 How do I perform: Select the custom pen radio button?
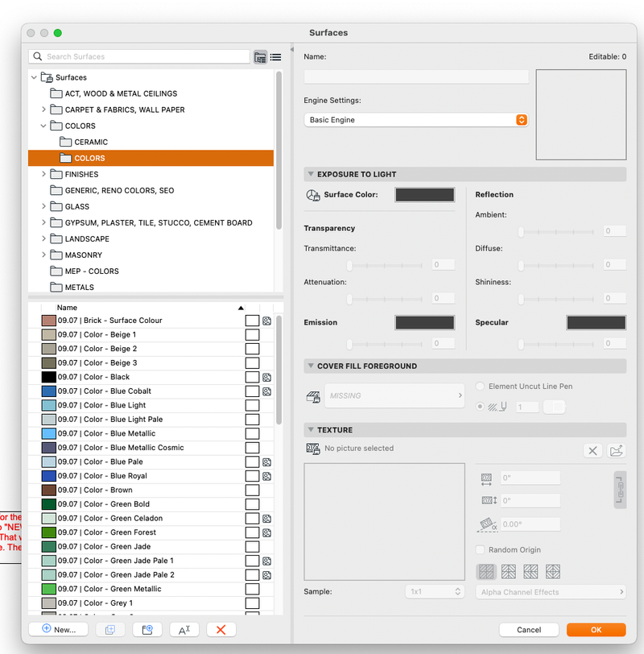pos(481,406)
